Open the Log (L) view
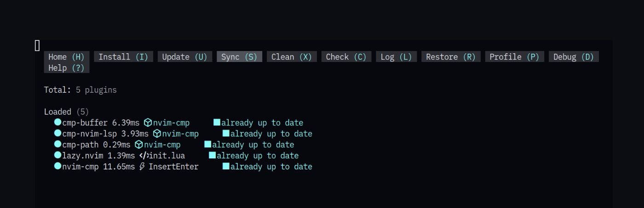Screen dimensions: 644x208 (397, 56)
